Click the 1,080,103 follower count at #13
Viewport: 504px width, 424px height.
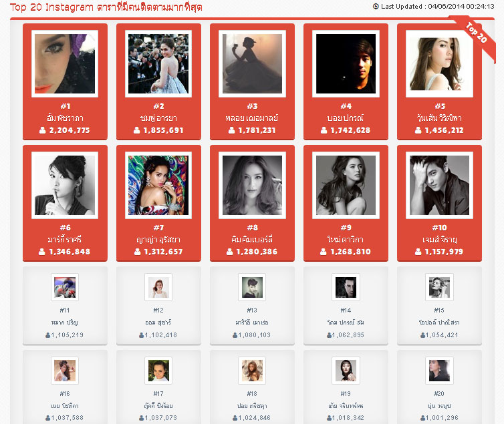(x=254, y=335)
